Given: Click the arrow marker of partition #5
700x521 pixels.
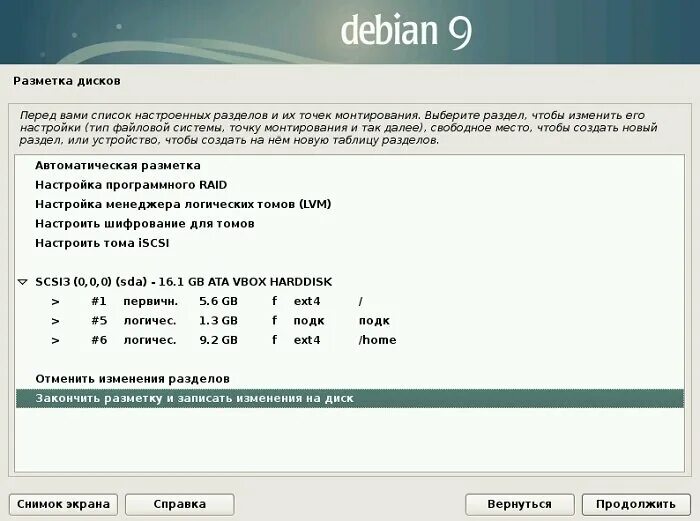Looking at the screenshot, I should [x=55, y=321].
